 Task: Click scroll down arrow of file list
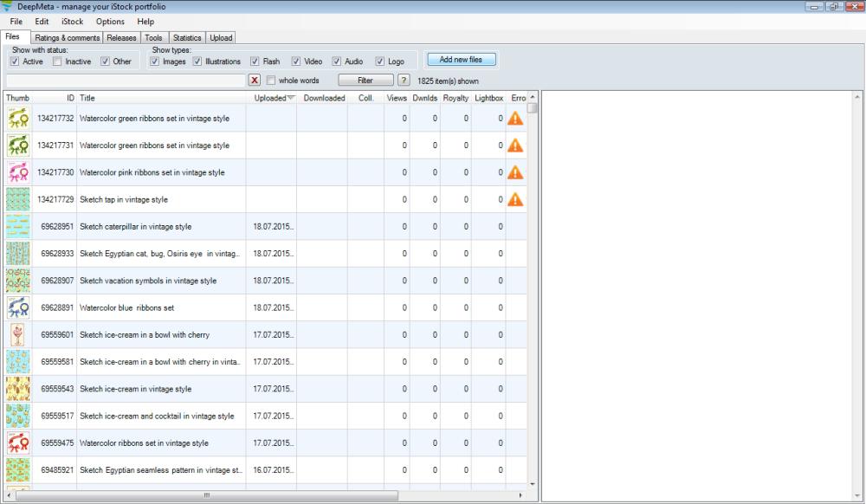pos(533,484)
